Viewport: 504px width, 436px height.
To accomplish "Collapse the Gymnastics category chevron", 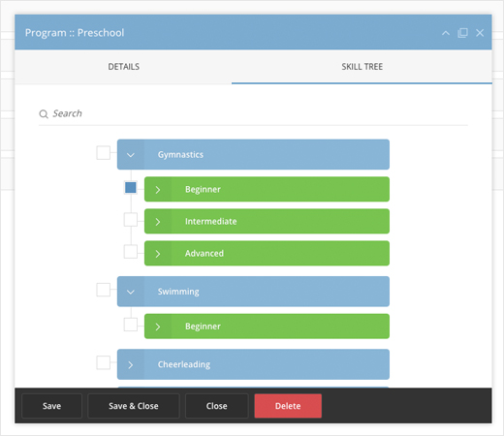I will coord(131,155).
